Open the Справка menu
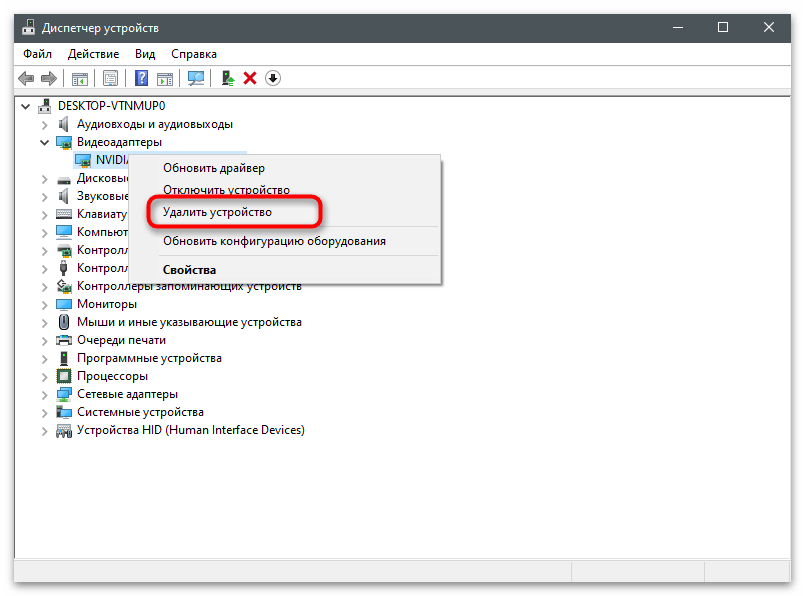The width and height of the screenshot is (805, 596). pyautogui.click(x=194, y=54)
